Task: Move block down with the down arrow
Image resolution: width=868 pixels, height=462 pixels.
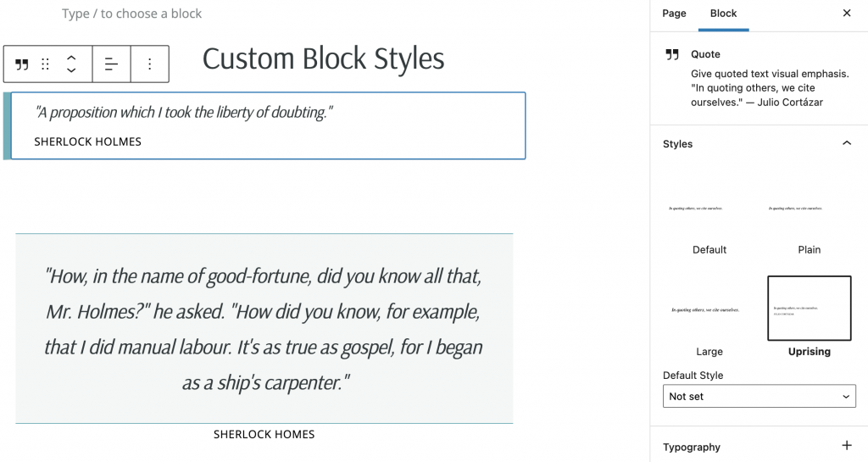Action: coord(71,70)
